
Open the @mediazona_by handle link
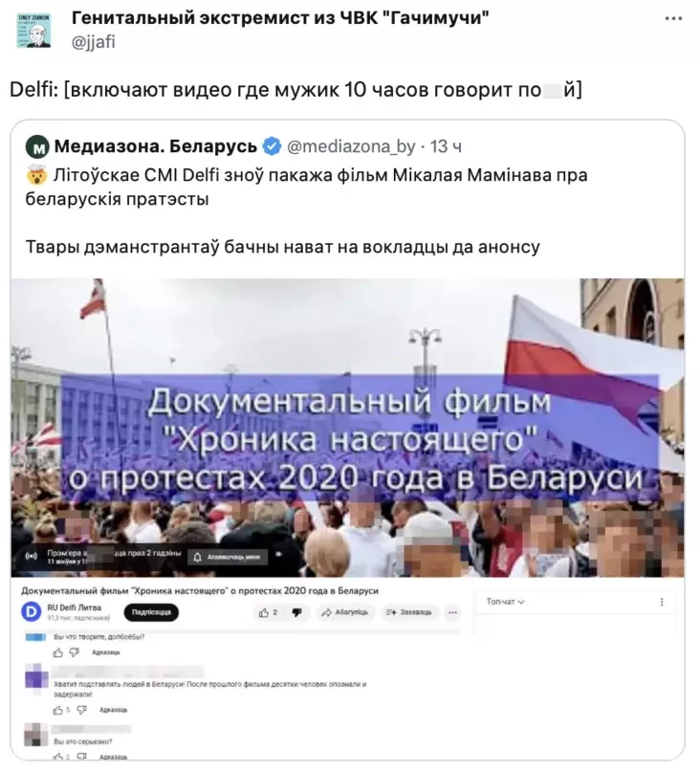351,146
